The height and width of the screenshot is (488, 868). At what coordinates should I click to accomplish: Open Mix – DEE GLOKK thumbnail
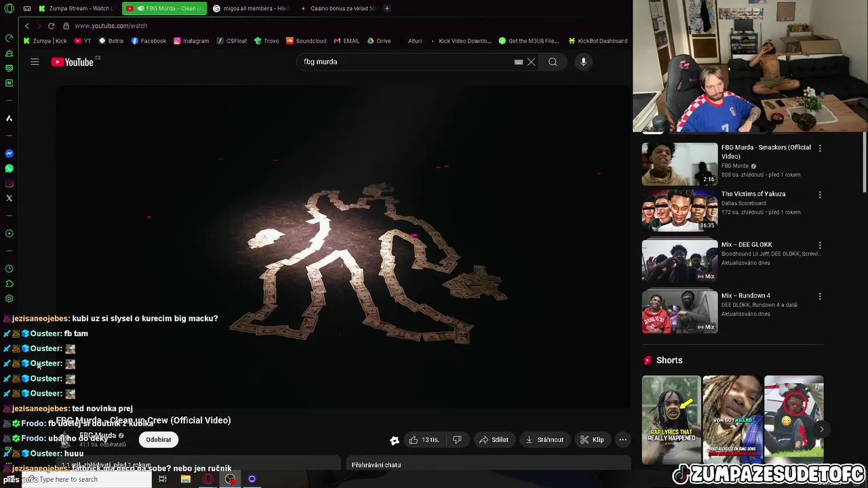[x=679, y=261]
